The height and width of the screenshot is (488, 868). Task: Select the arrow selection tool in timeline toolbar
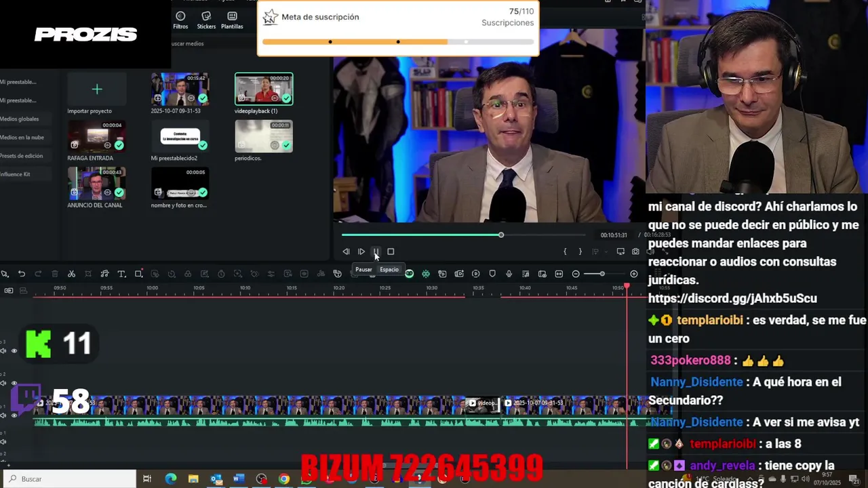5,274
